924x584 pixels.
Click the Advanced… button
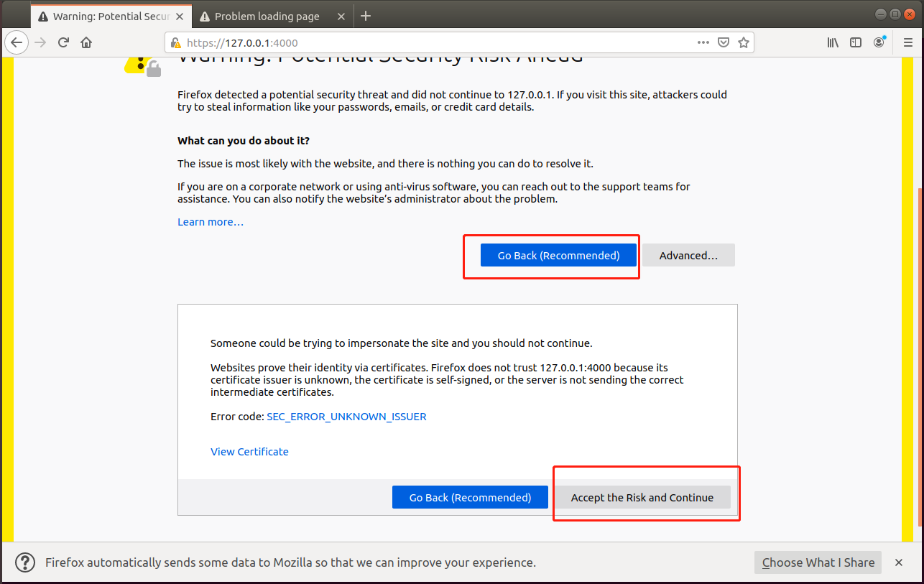[x=688, y=255]
